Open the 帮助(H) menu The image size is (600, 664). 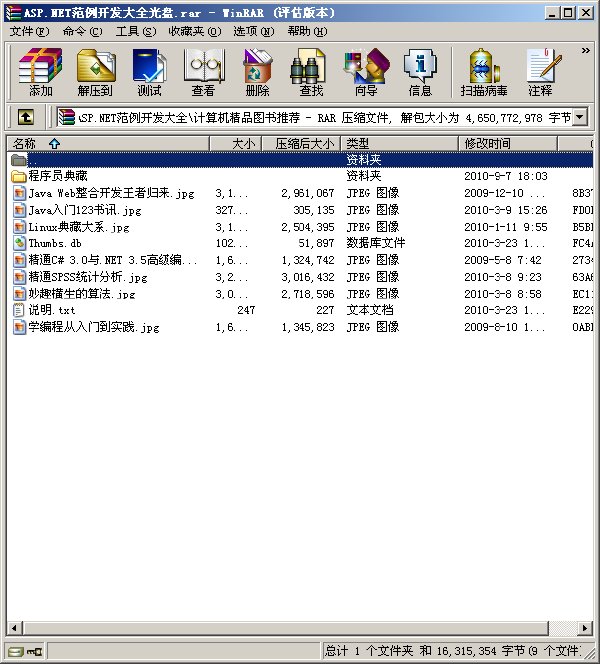pos(307,31)
